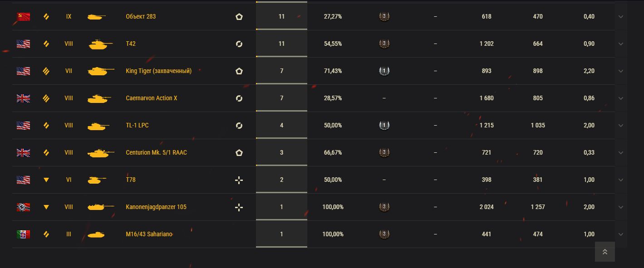
Task: Click the British flag in Caernarvon Action X row
Action: tap(23, 98)
